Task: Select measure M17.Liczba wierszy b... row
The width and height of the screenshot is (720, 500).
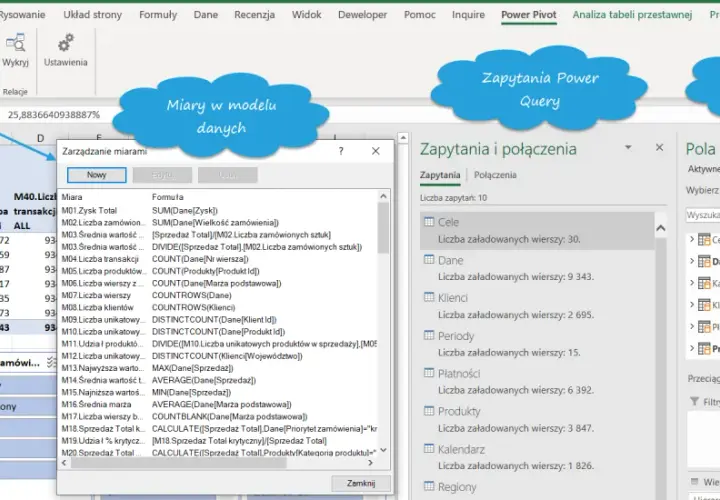Action: [x=219, y=416]
